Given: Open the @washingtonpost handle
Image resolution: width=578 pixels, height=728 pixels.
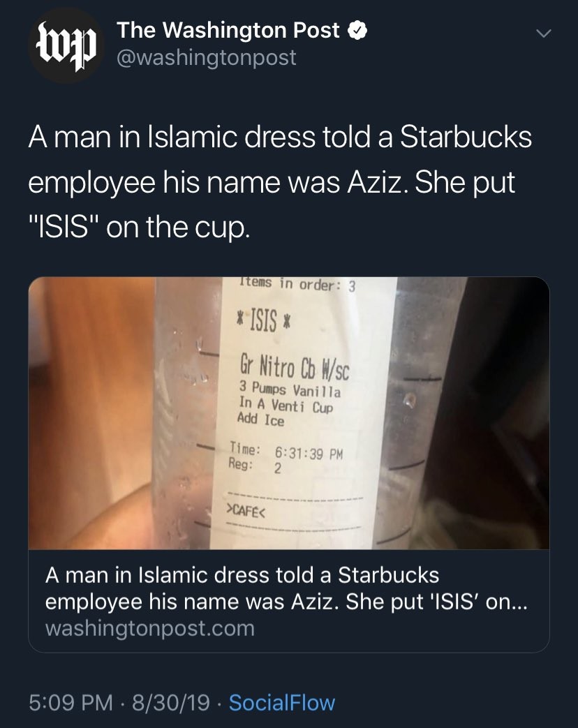Looking at the screenshot, I should click(206, 58).
